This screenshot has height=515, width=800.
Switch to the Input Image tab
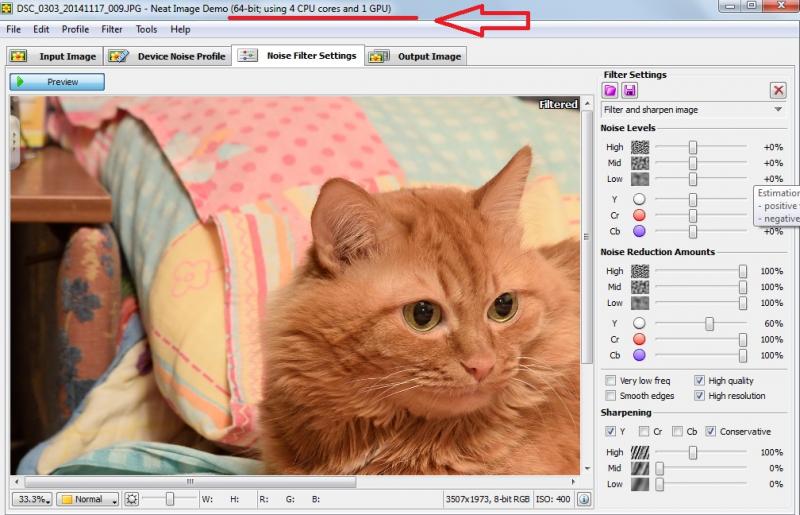tap(55, 56)
